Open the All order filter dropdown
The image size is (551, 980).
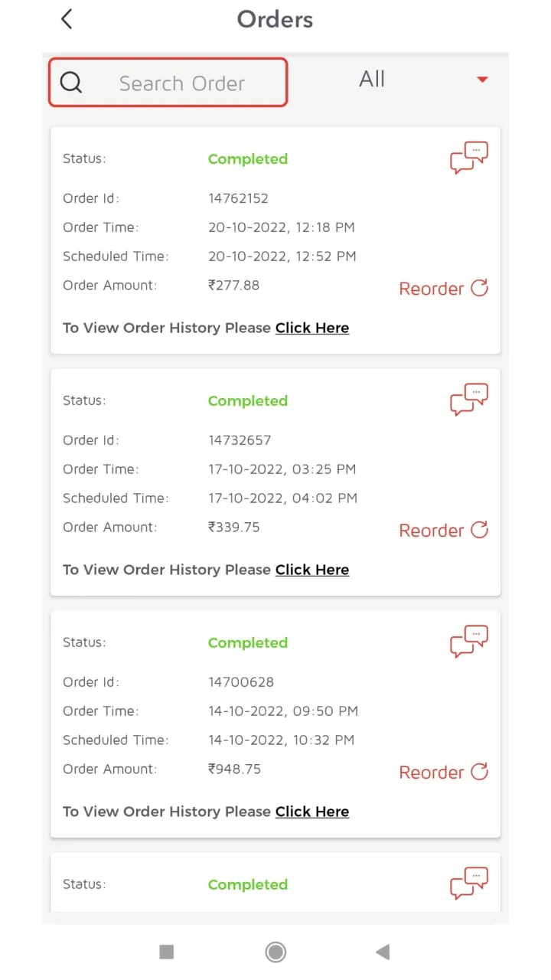[x=373, y=80]
